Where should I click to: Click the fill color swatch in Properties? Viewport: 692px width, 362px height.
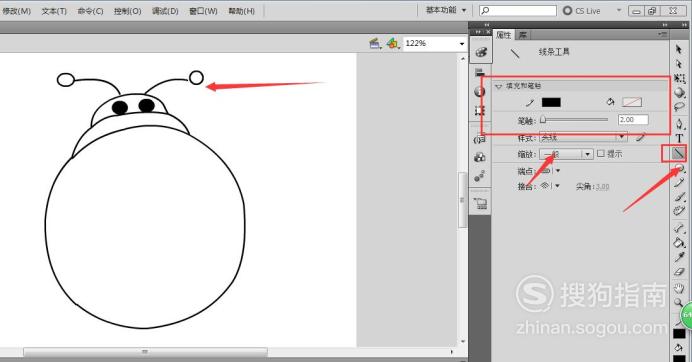coord(632,102)
